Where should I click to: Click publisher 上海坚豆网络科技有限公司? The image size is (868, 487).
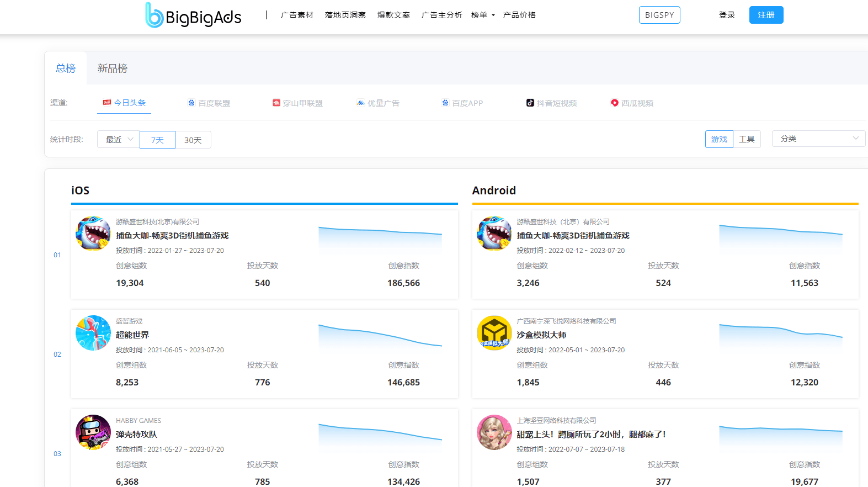point(556,421)
